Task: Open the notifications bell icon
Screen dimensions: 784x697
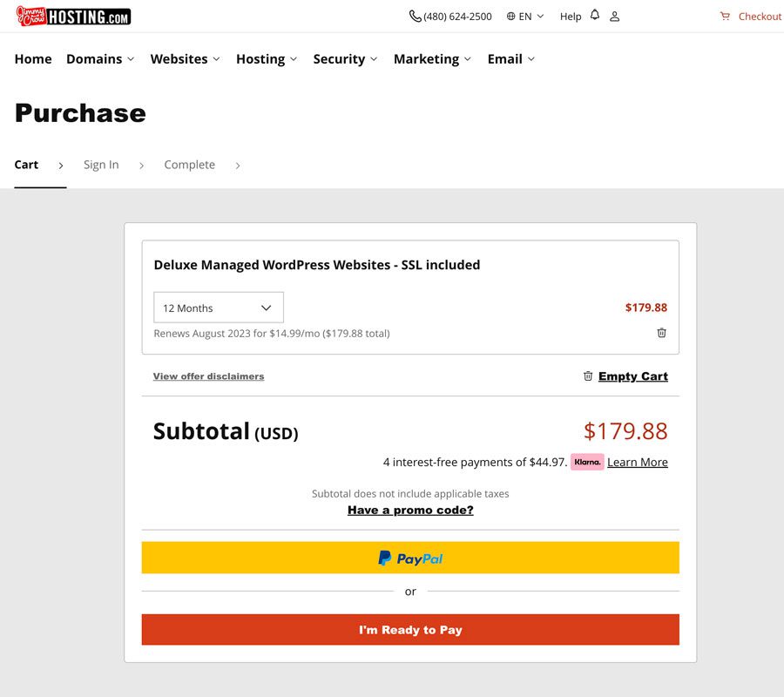Action: tap(594, 15)
